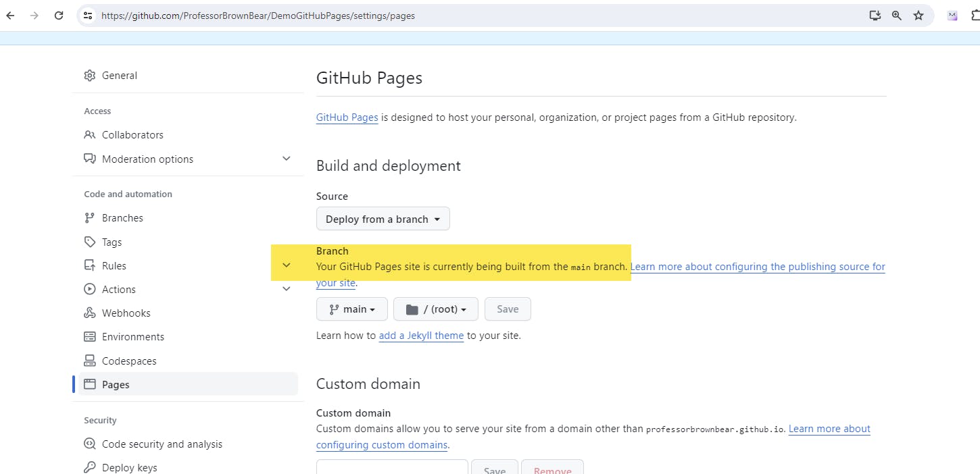The width and height of the screenshot is (980, 474).
Task: Open Code security and analysis settings
Action: click(x=90, y=444)
